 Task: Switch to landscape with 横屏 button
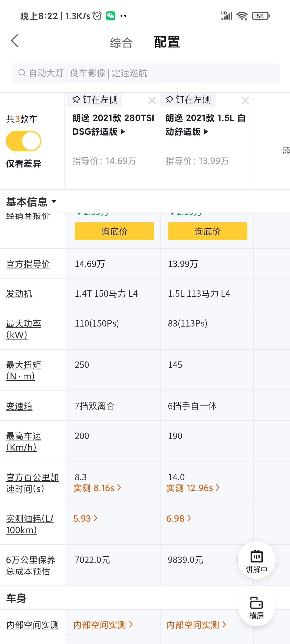pyautogui.click(x=257, y=608)
